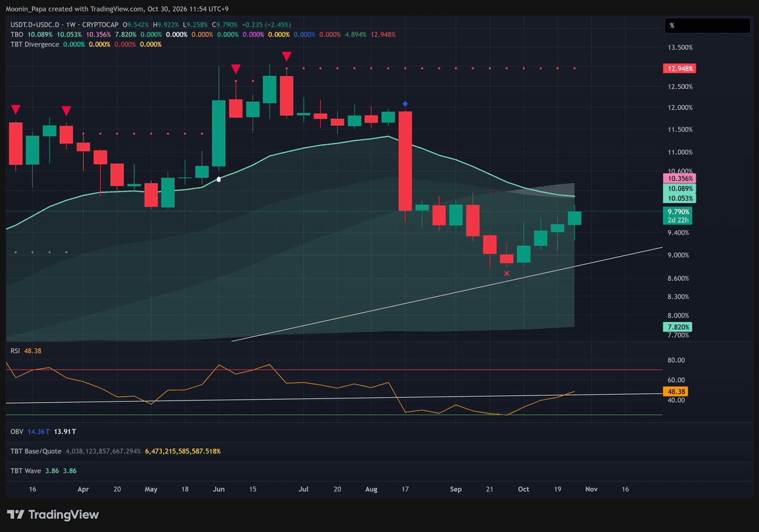Image resolution: width=759 pixels, height=532 pixels.
Task: Click the TBT Divergence indicator name
Action: 35,44
